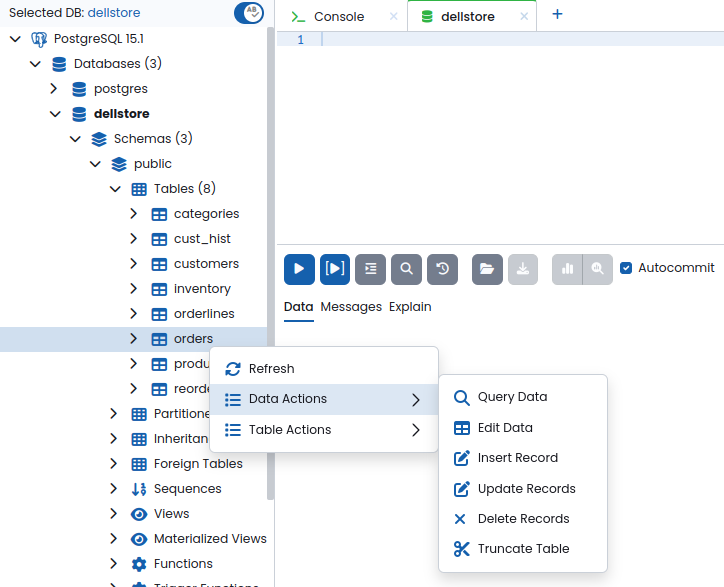Choose Delete Records from the submenu

point(523,519)
